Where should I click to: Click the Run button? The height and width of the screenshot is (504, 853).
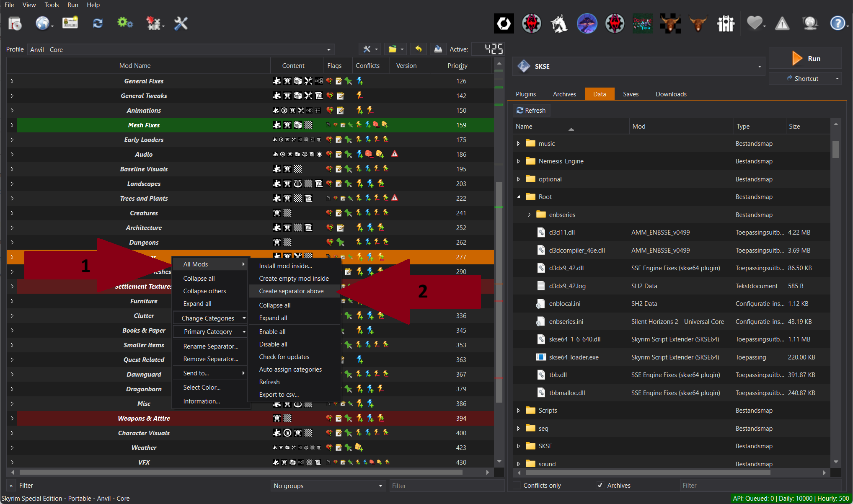(805, 58)
